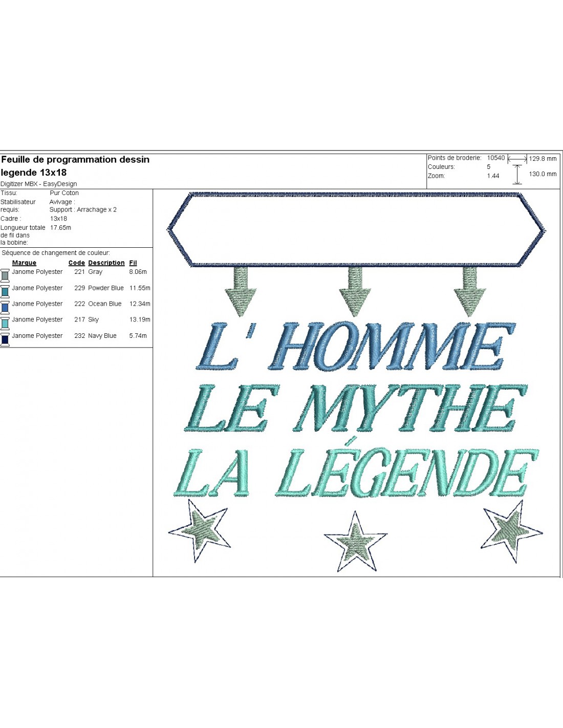Click the total thread length '17.65m'

coord(60,228)
